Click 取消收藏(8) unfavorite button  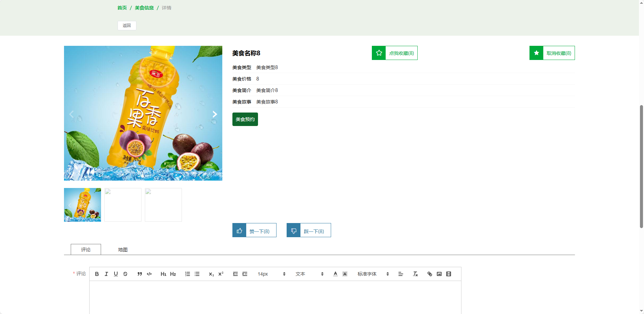coord(552,53)
